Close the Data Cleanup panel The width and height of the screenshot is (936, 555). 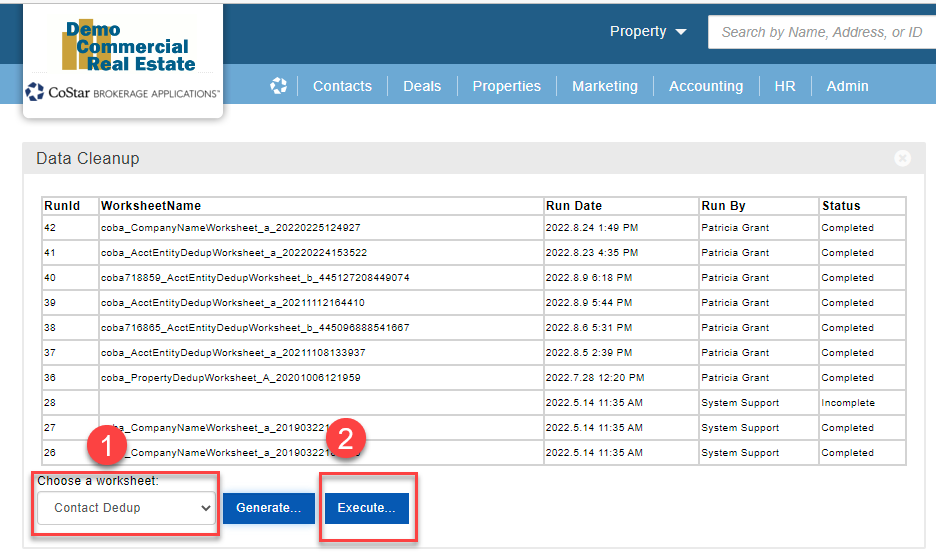coord(902,158)
